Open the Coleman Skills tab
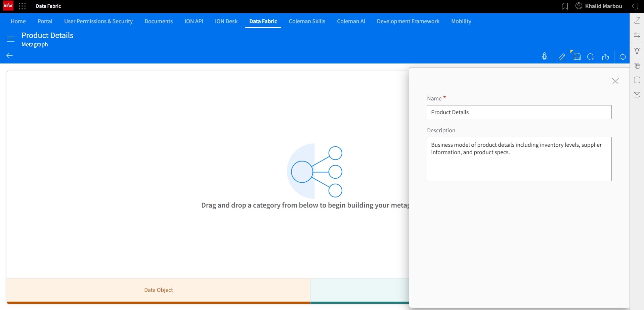This screenshot has height=310, width=644. pyautogui.click(x=307, y=21)
